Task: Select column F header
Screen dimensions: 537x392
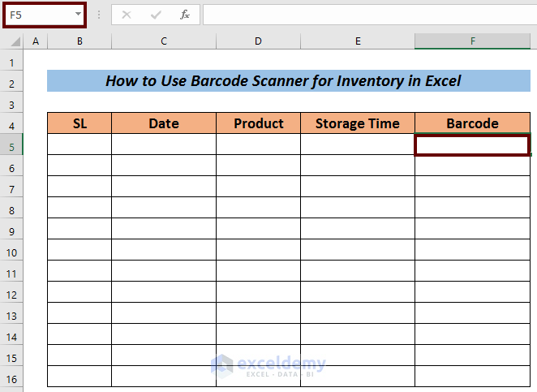Action: [x=472, y=41]
